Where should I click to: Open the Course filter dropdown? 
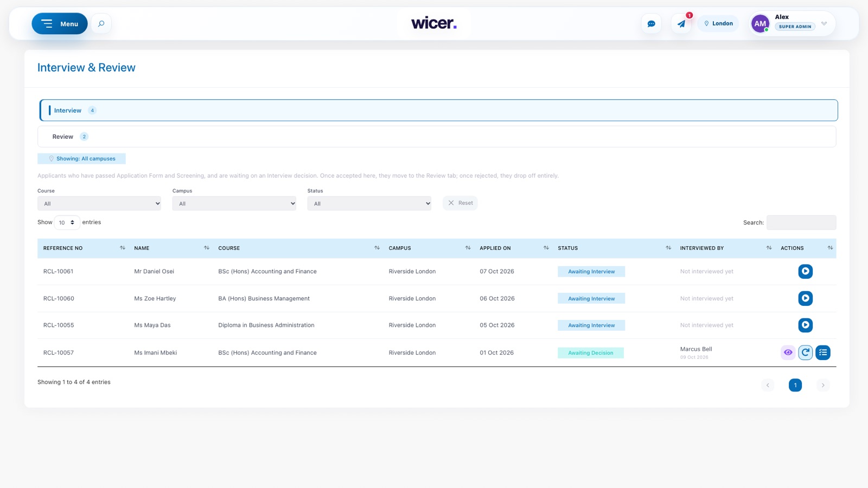[x=99, y=204]
